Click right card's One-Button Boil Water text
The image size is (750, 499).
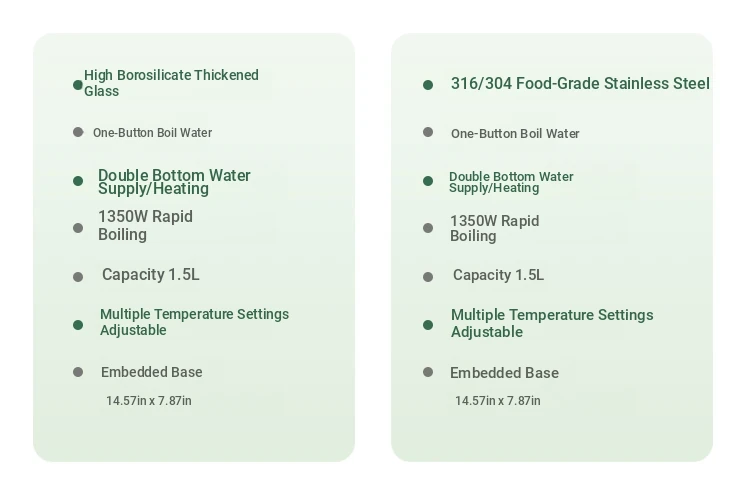pos(515,133)
